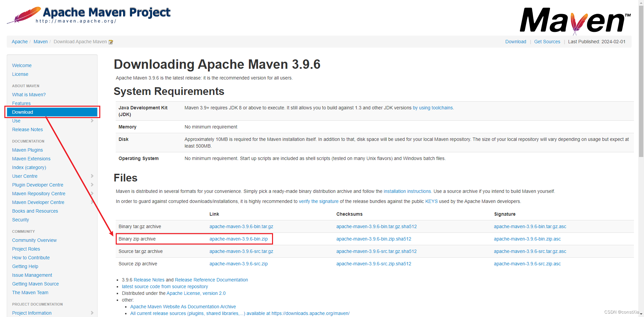Image resolution: width=644 pixels, height=317 pixels.
Task: Open User Centre sidebar link
Action: (25, 176)
